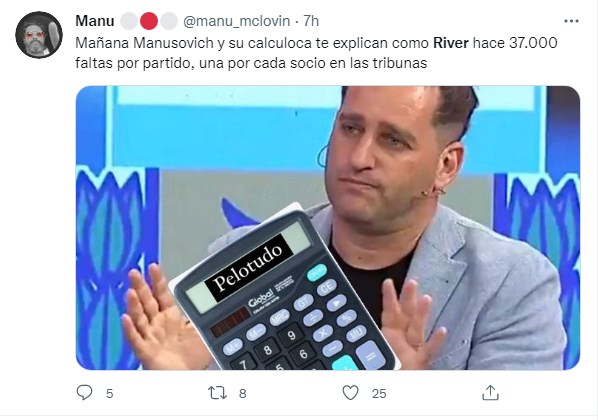Click the Pelotudo calculator display in image
Screen dimensions: 598x420
pos(248,268)
